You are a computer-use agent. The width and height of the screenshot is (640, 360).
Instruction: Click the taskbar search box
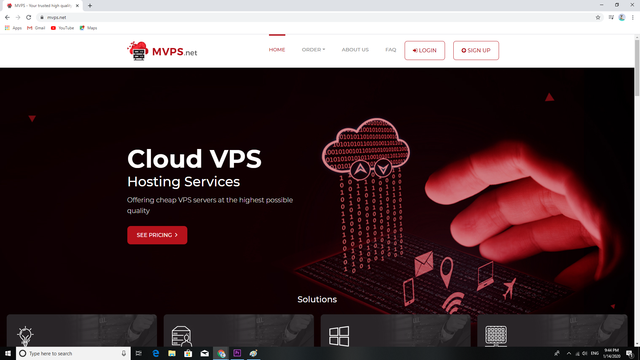tap(73, 353)
